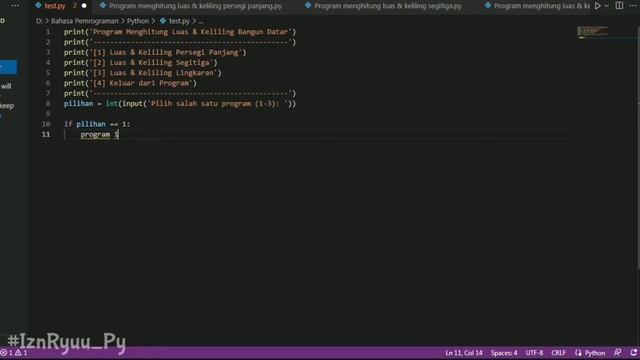
Task: Click the 'Keluar dari Program' print line
Action: pos(130,83)
